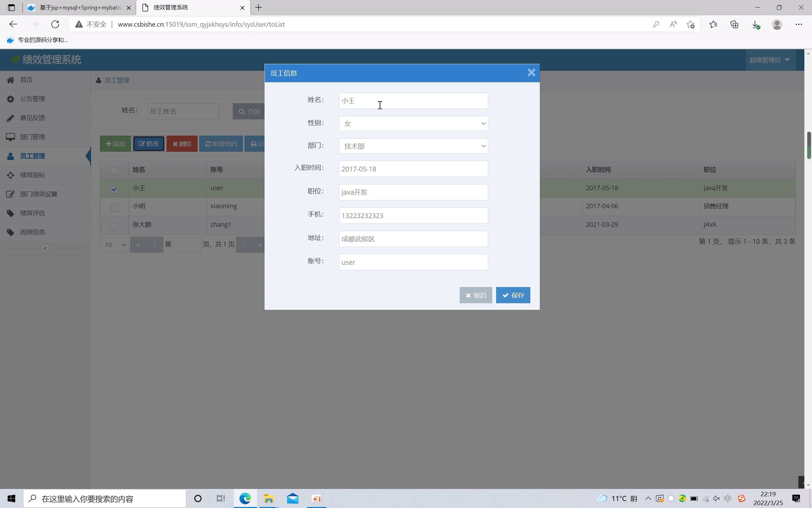Open the page-size dropdown showing 10
The image size is (812, 508).
coord(114,244)
